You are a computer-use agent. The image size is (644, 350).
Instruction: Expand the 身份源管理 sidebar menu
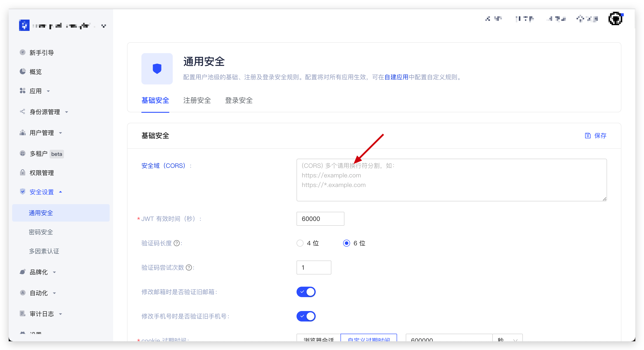45,112
